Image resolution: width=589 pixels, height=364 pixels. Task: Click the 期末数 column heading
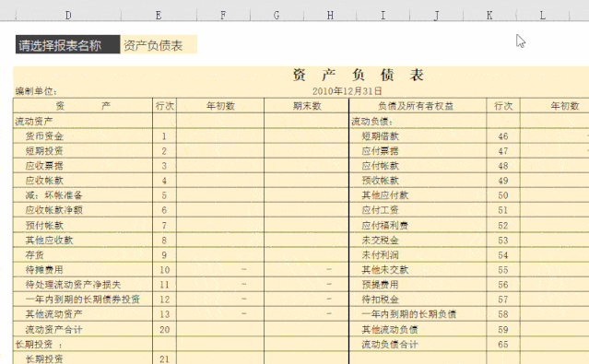[307, 106]
